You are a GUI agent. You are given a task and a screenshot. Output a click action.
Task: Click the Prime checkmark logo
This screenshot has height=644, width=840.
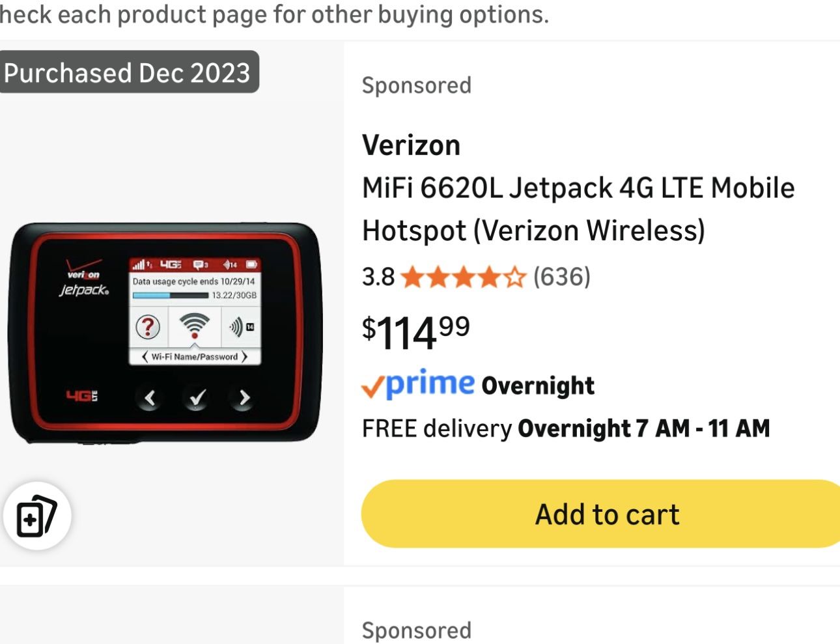pyautogui.click(x=373, y=385)
